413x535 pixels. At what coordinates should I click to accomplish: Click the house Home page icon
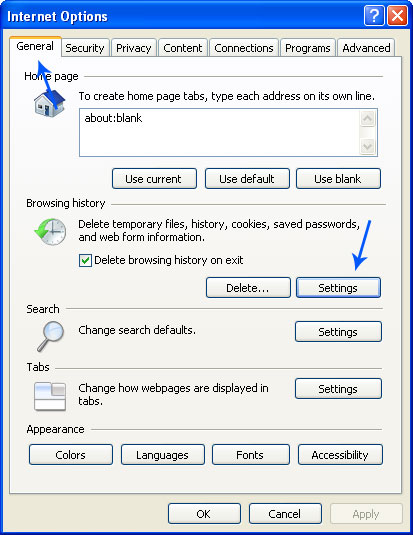(49, 104)
